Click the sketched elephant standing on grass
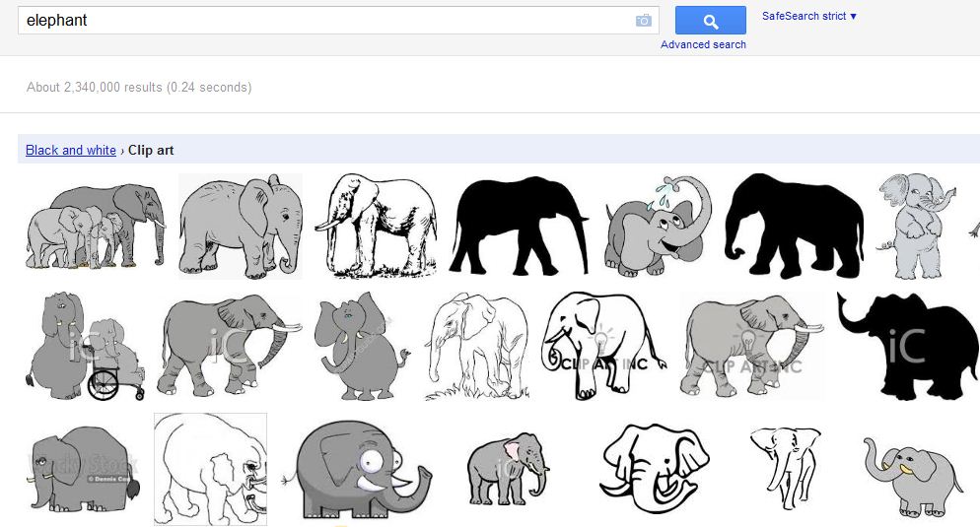 477,346
